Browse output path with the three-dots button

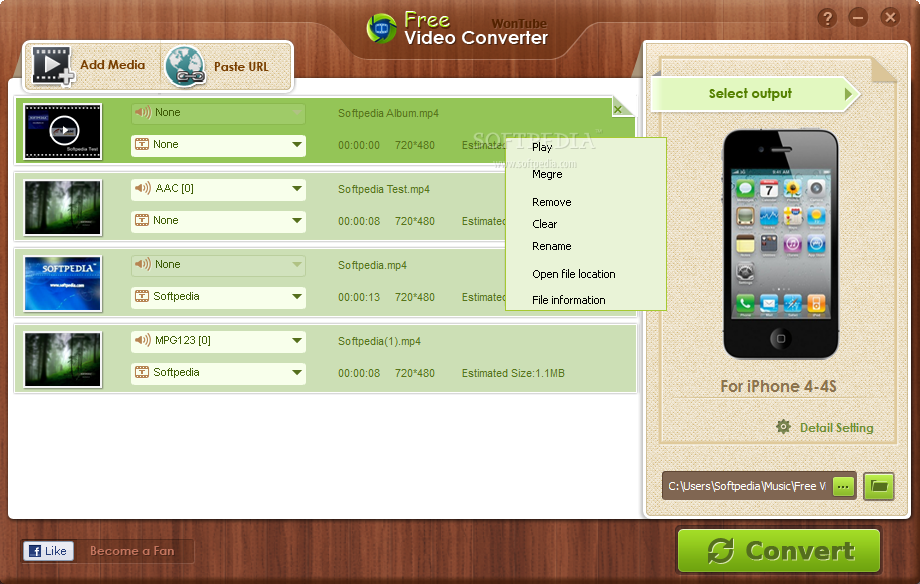pos(843,486)
